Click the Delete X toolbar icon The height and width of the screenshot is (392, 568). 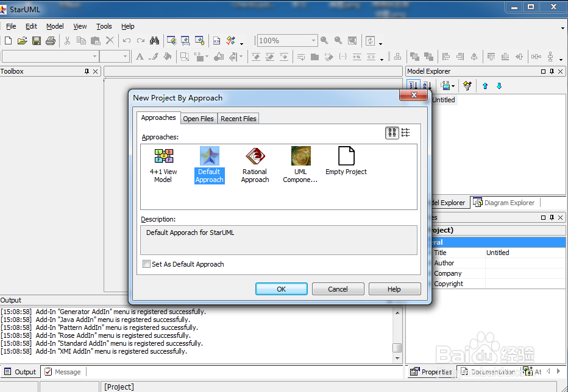[110, 41]
